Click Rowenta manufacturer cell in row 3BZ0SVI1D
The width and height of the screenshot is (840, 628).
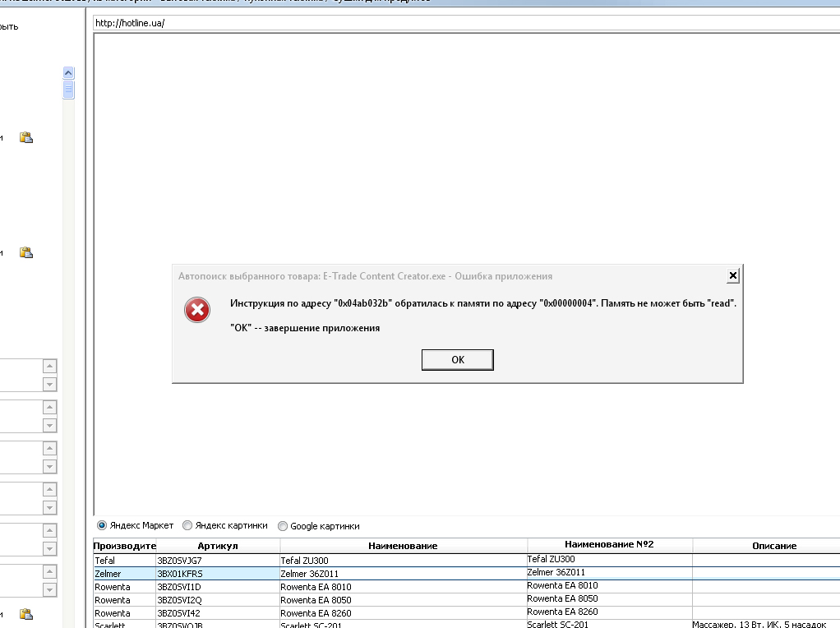point(125,587)
